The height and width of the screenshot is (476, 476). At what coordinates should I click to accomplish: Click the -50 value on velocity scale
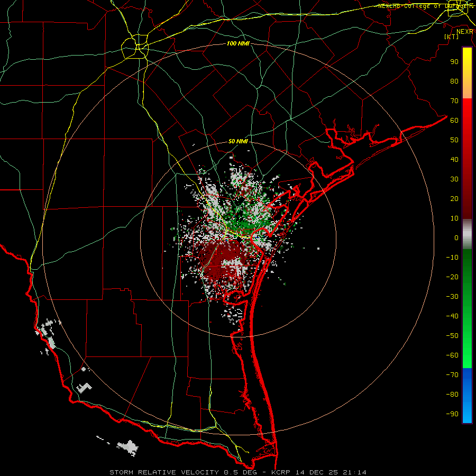452,336
